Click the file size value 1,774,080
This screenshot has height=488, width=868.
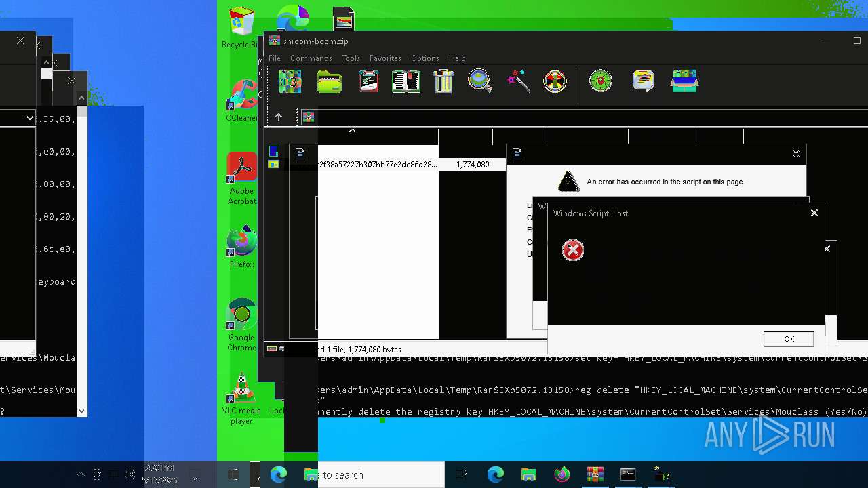(473, 165)
